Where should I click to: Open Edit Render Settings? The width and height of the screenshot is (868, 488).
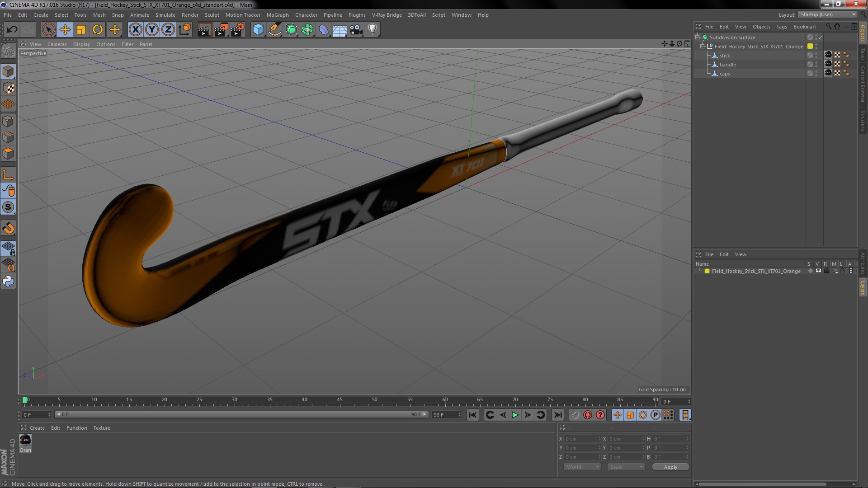[238, 30]
